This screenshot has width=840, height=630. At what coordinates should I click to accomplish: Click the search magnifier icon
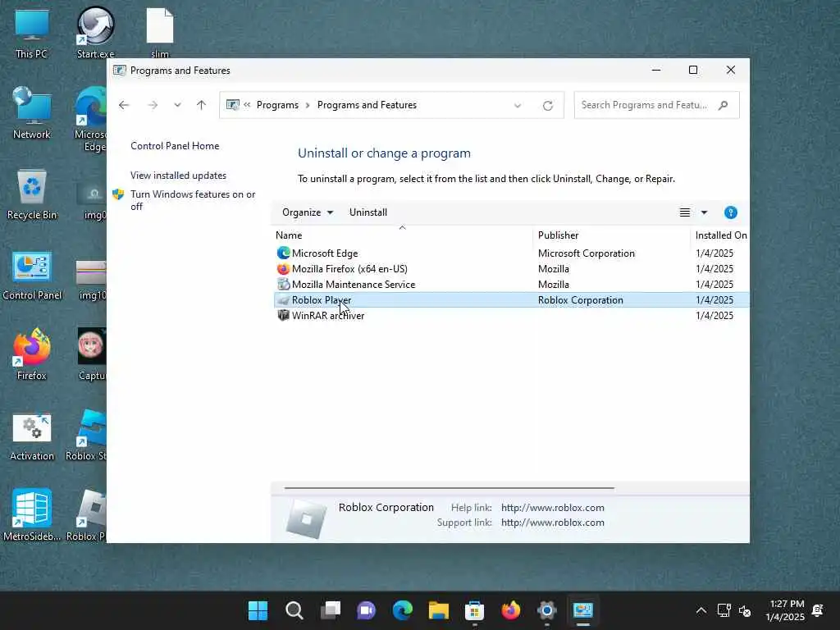(724, 105)
